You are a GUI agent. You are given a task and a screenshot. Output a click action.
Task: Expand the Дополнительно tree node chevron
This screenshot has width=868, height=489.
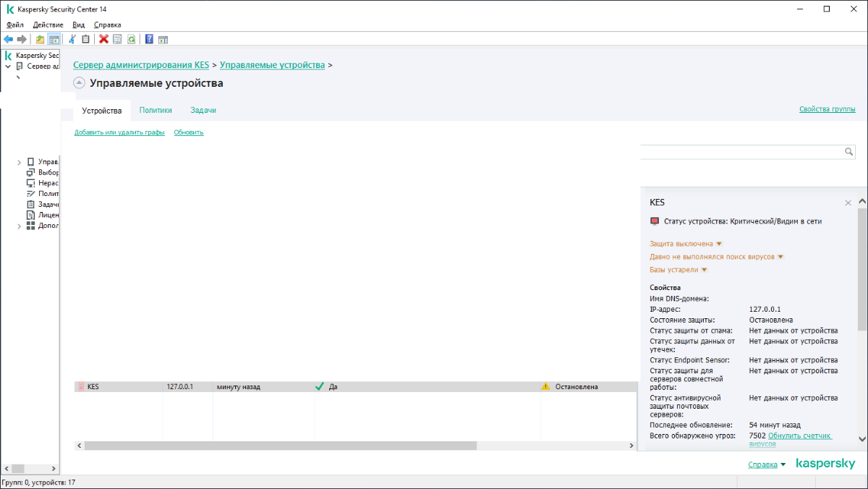[19, 226]
